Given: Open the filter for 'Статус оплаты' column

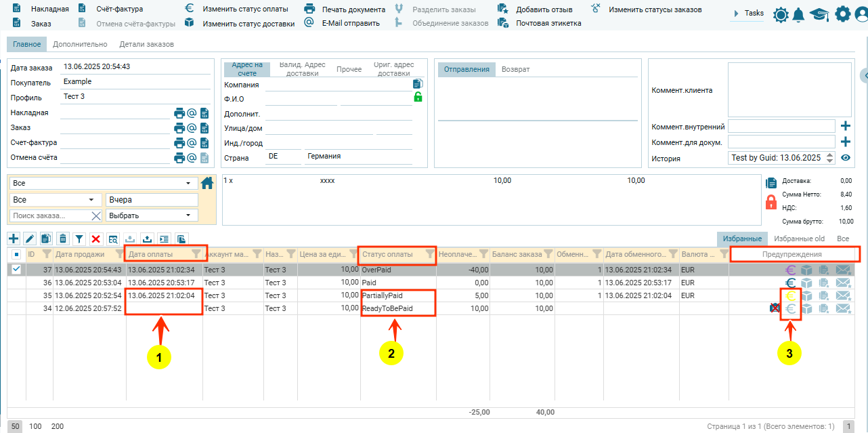Looking at the screenshot, I should [x=429, y=254].
